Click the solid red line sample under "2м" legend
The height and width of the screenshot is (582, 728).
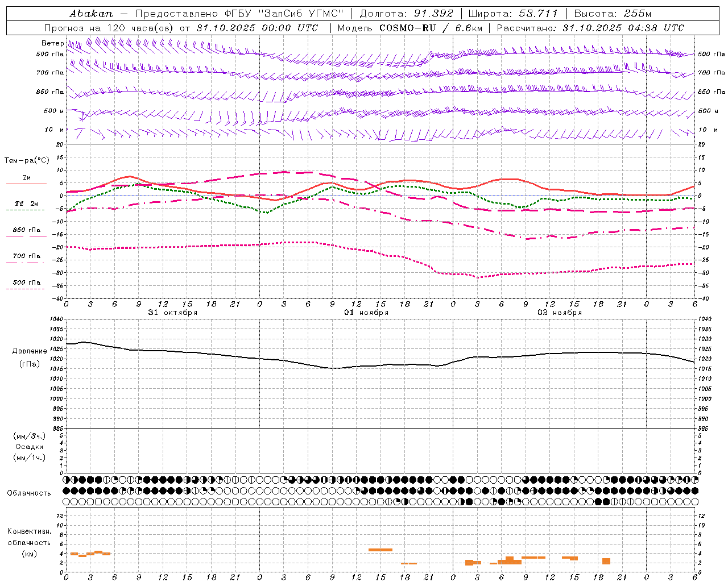tap(26, 184)
